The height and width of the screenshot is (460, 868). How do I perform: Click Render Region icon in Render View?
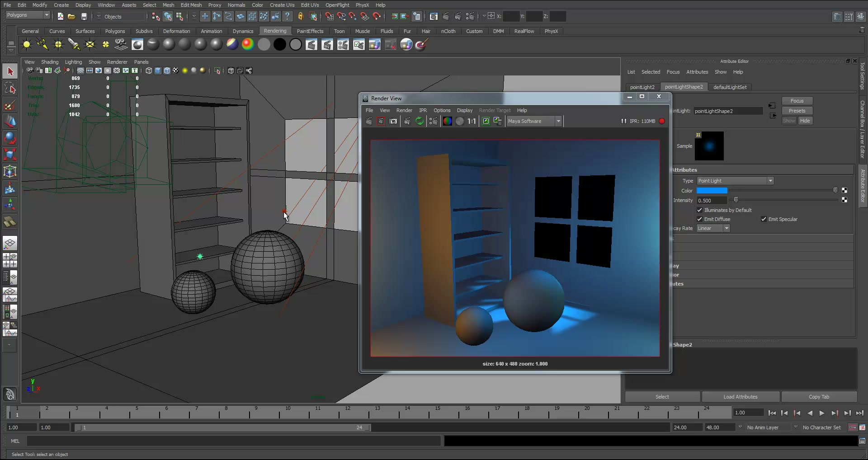pyautogui.click(x=381, y=121)
